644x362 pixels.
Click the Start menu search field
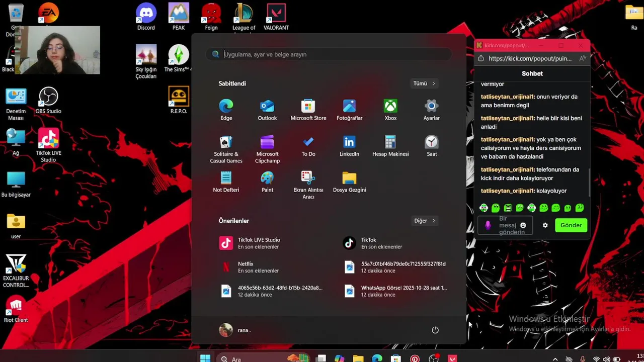[329, 54]
